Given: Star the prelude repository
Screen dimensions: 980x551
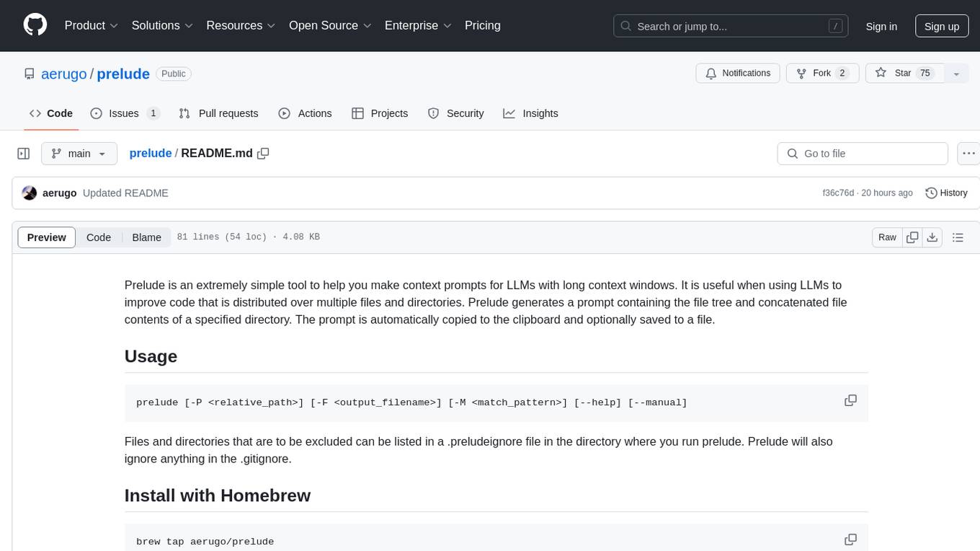Looking at the screenshot, I should [904, 73].
